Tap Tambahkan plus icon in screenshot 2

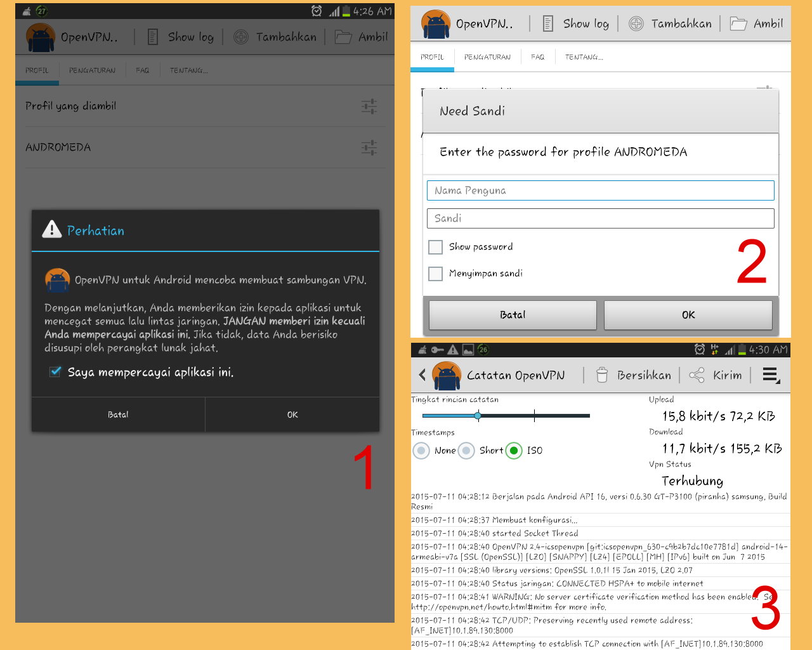[636, 23]
